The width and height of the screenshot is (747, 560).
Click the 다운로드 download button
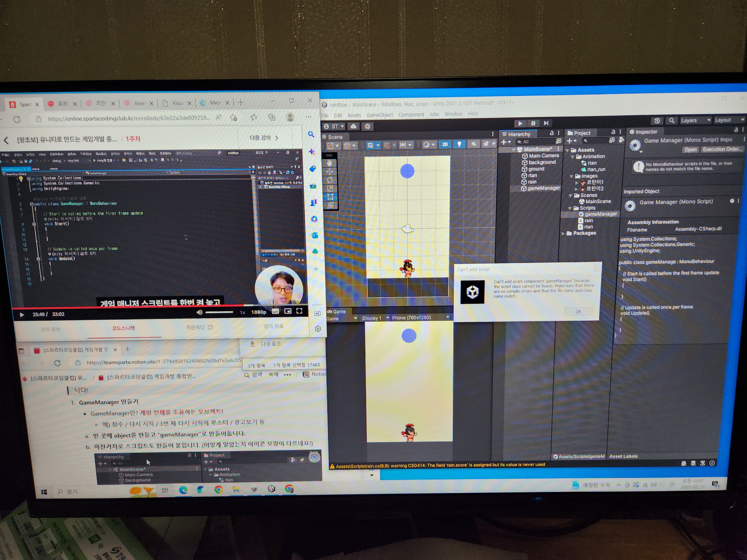(x=266, y=344)
